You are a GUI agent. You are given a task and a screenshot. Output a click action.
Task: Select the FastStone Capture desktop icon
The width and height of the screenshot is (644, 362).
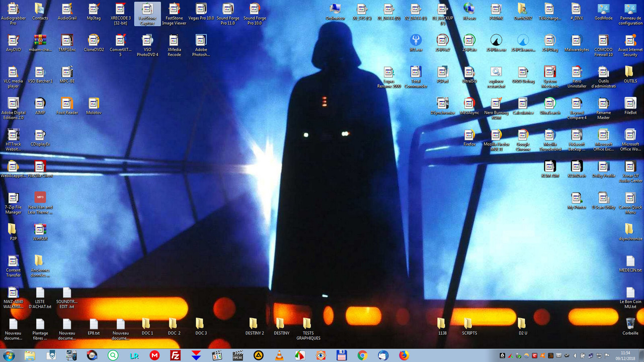tap(147, 14)
